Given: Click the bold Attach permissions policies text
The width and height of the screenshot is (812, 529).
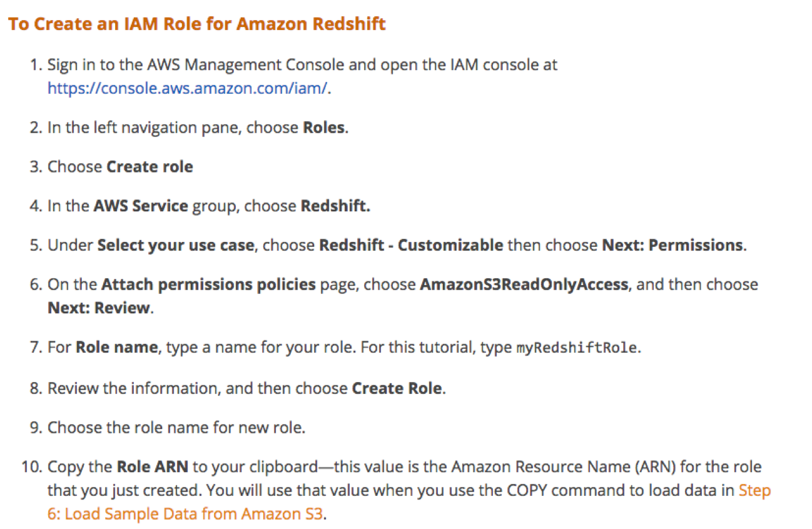Looking at the screenshot, I should click(x=208, y=285).
